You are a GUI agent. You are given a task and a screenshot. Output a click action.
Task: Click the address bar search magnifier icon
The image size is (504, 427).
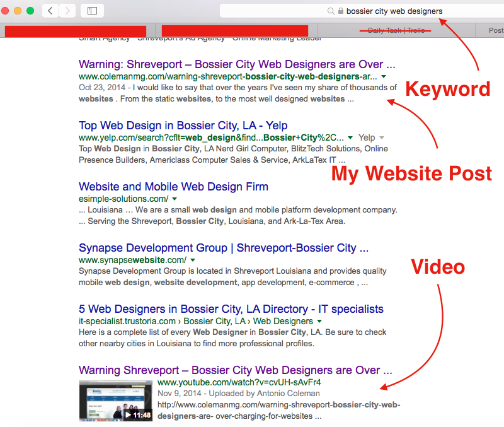pos(331,11)
